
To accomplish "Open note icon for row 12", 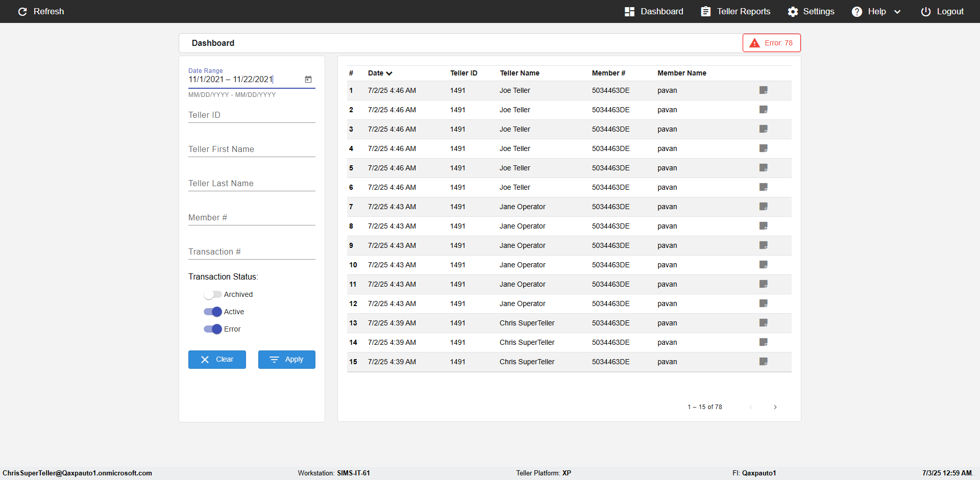I will 764,304.
